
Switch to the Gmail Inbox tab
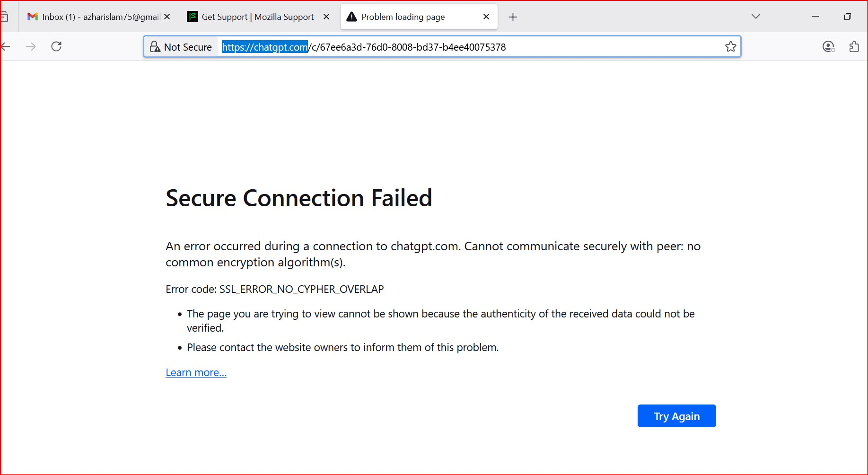(98, 17)
